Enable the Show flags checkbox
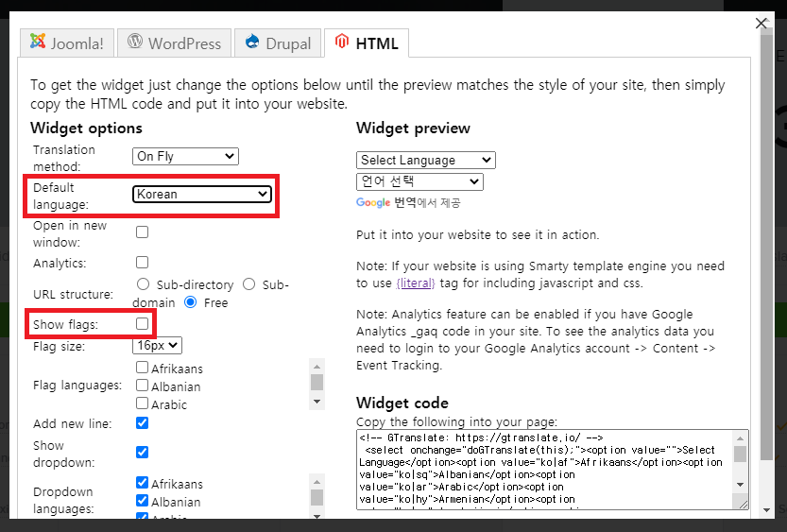787x532 pixels. point(142,324)
